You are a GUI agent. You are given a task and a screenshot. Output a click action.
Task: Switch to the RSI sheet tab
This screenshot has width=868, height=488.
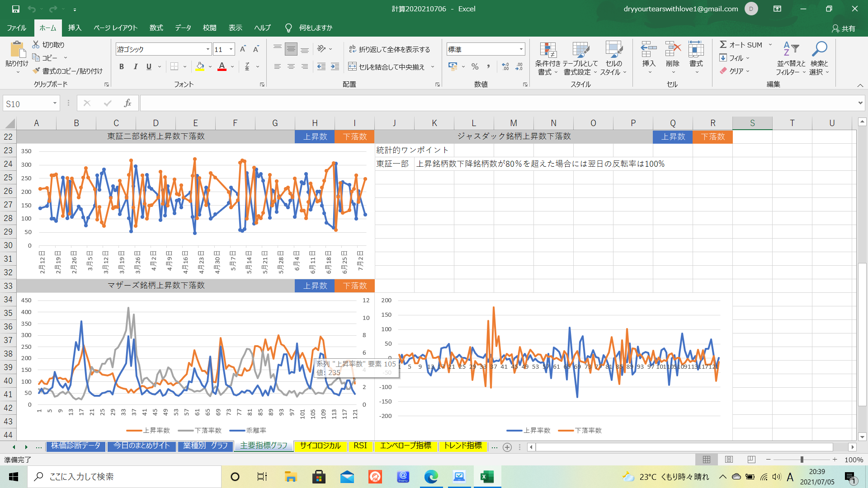pos(360,446)
